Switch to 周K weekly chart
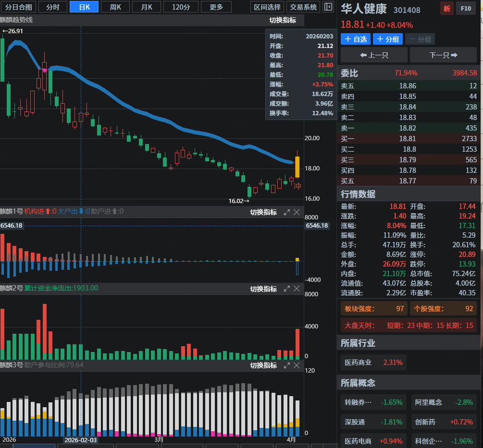This screenshot has width=483, height=448. [x=115, y=7]
